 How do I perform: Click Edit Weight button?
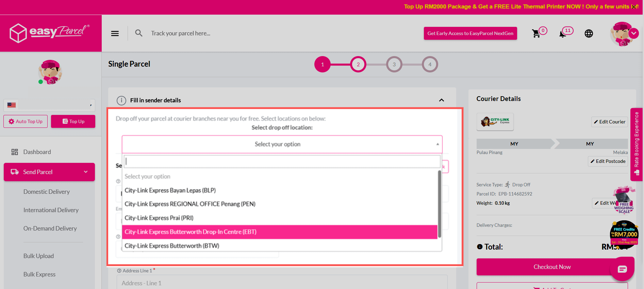click(605, 203)
